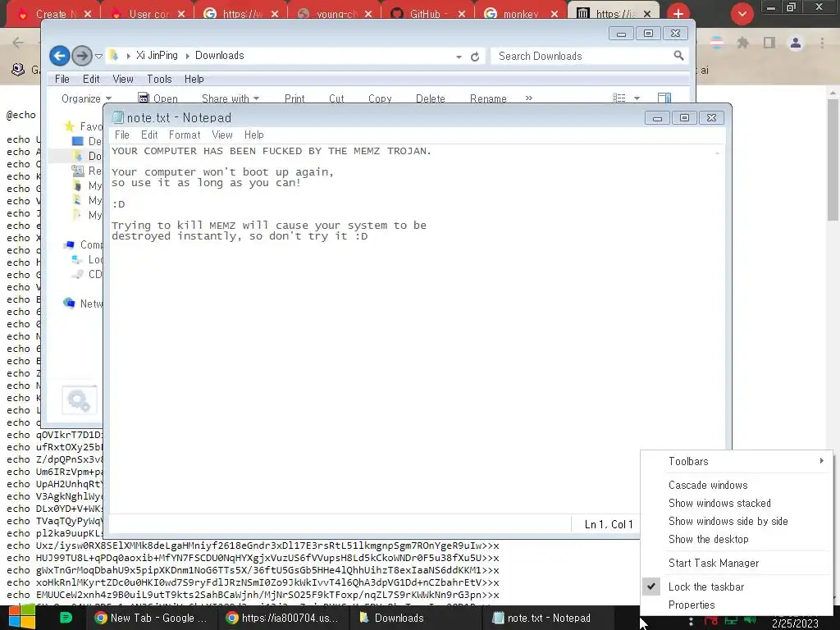Select Favorites star in navigation pane
840x630 pixels.
(x=69, y=126)
